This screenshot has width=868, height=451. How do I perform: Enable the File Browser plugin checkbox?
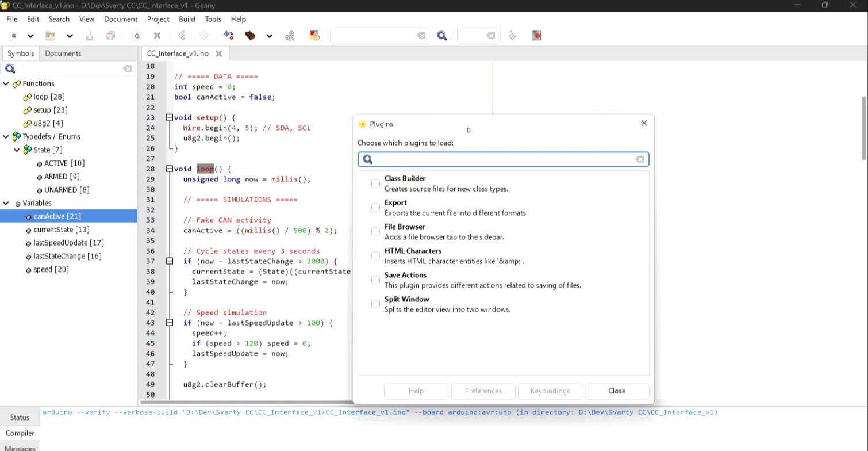tap(375, 232)
